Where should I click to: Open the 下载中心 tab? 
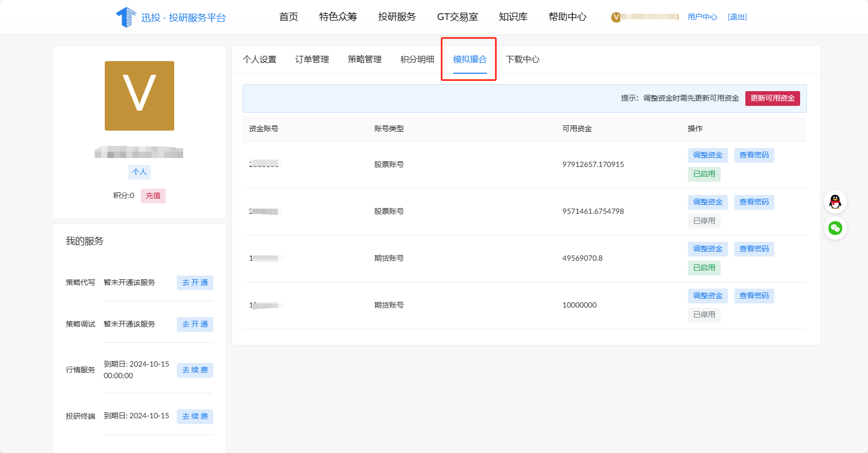coord(522,60)
